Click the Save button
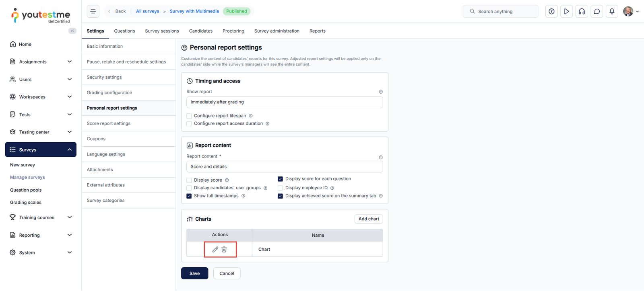The image size is (644, 291). 194,273
